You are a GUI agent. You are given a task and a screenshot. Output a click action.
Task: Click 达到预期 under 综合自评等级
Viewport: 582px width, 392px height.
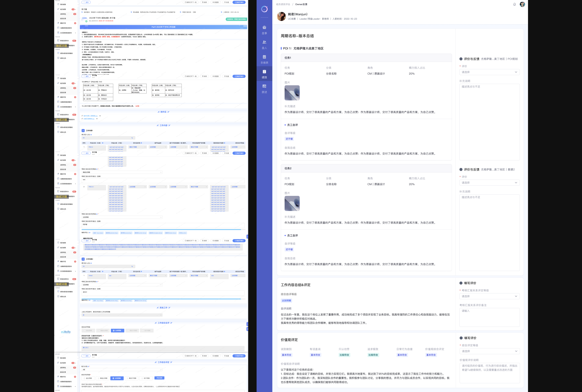pyautogui.click(x=118, y=331)
